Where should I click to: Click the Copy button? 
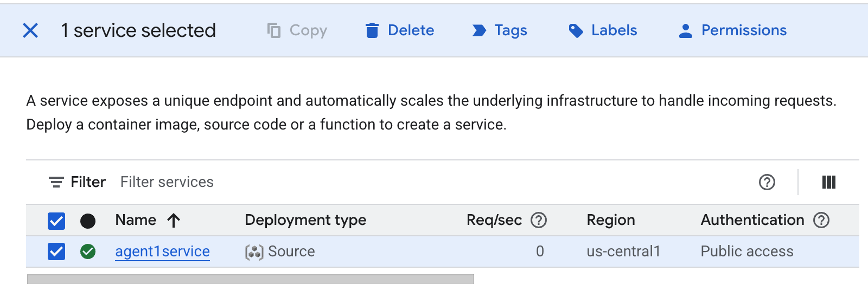(x=297, y=30)
